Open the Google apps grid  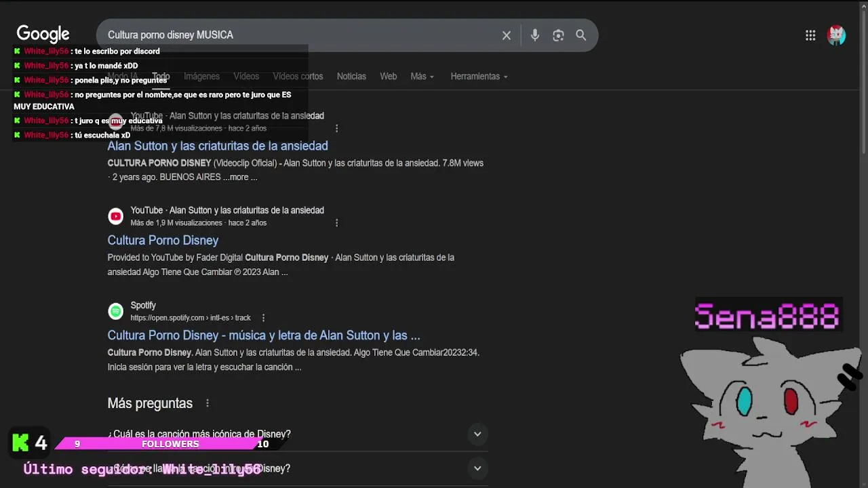pos(810,35)
